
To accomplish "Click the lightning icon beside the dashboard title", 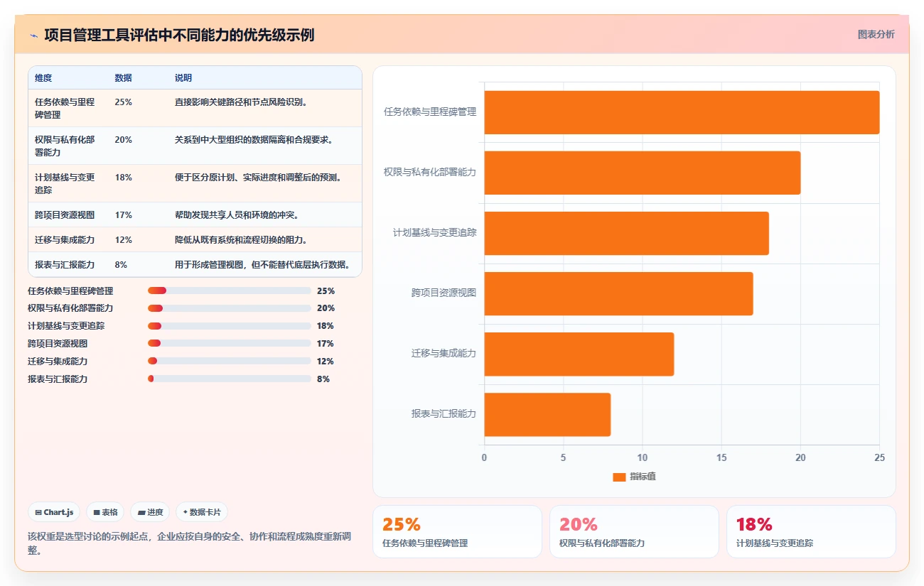I will tap(33, 36).
